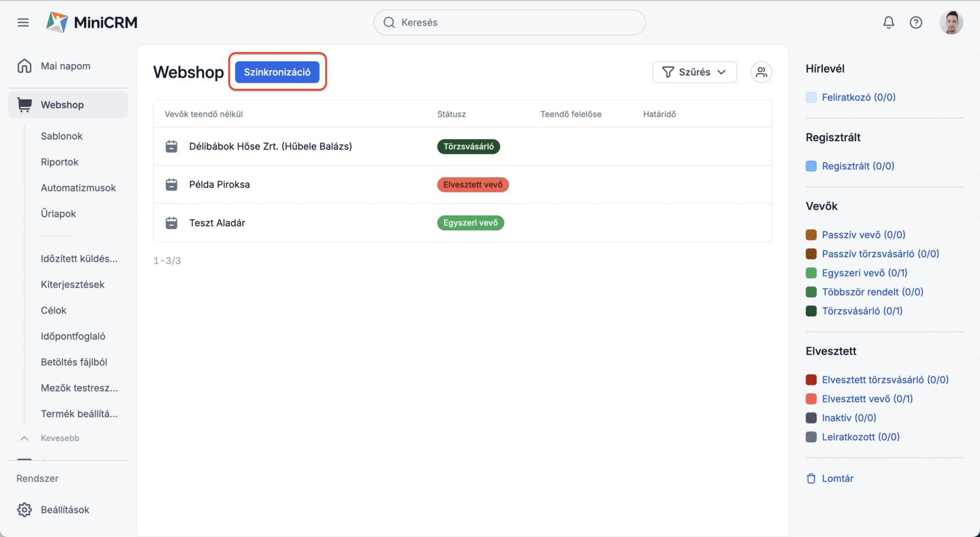Click the Vevők teendő nélkül header

point(203,114)
